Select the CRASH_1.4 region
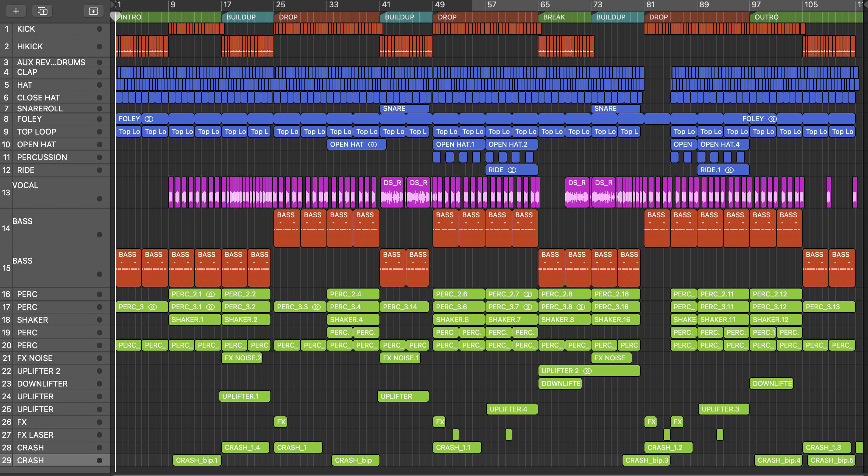 pyautogui.click(x=246, y=448)
